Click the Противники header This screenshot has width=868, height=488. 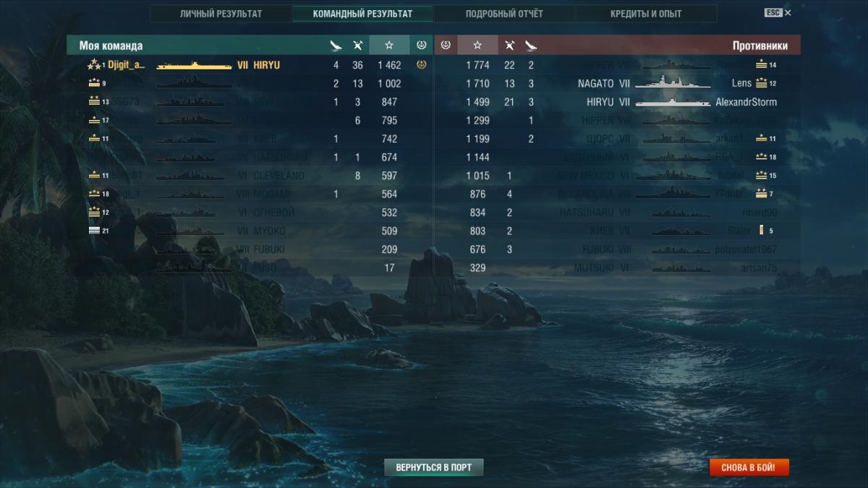759,46
